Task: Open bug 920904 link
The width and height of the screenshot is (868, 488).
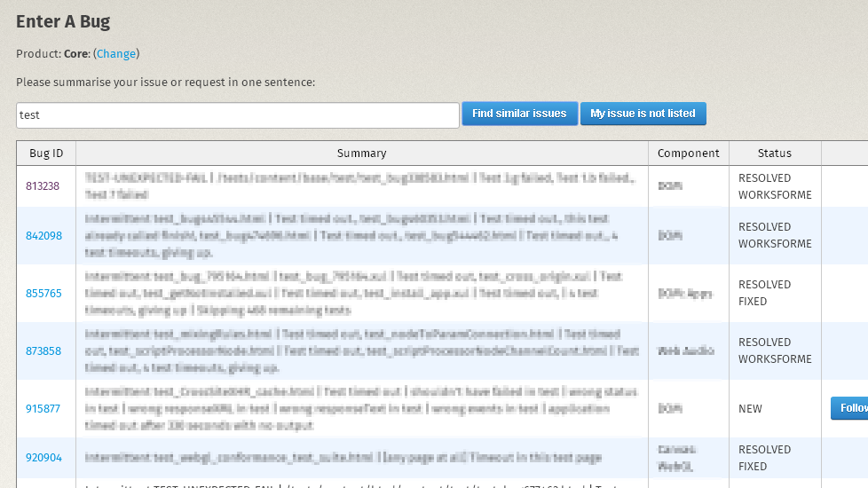Action: pyautogui.click(x=43, y=458)
